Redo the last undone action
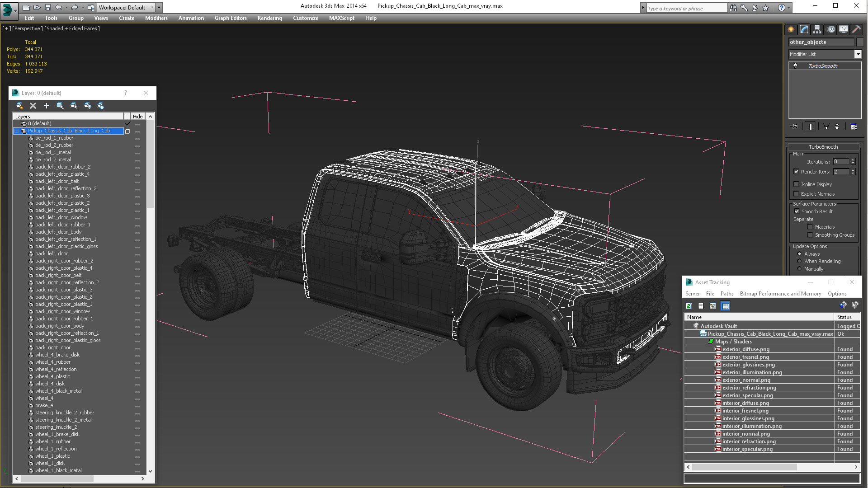 (x=74, y=7)
